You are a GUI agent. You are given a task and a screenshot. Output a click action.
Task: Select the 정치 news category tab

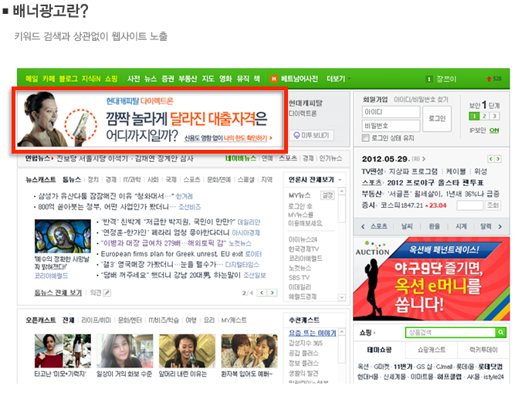click(93, 179)
